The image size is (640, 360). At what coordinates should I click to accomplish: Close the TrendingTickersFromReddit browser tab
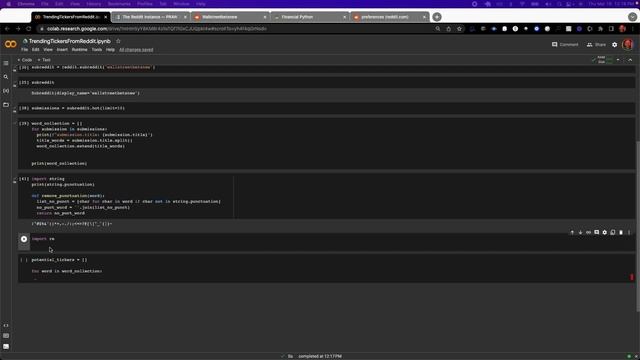(105, 17)
